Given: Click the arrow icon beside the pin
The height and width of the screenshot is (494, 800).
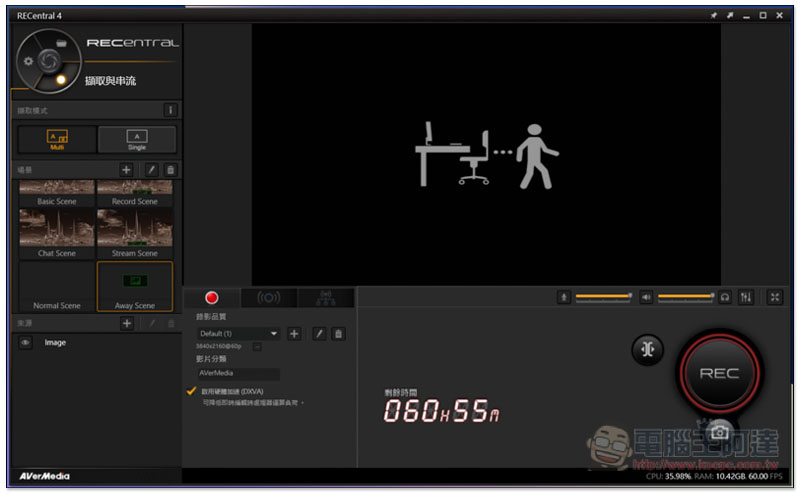Looking at the screenshot, I should tap(730, 15).
